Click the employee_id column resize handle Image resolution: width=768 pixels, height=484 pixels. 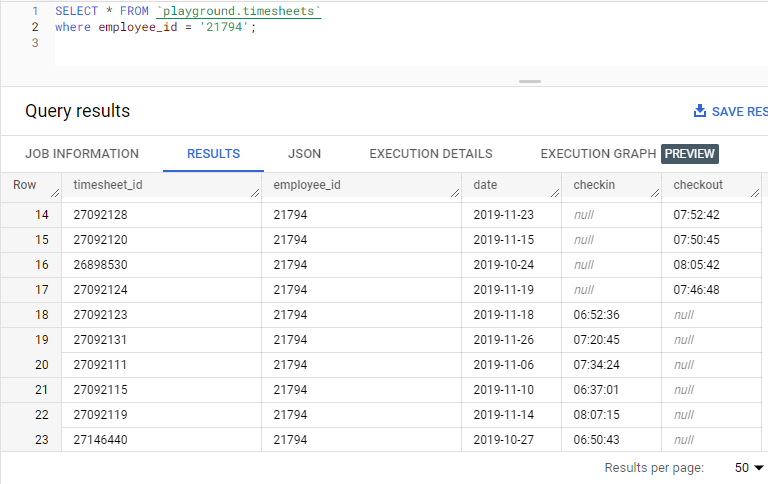click(x=455, y=194)
